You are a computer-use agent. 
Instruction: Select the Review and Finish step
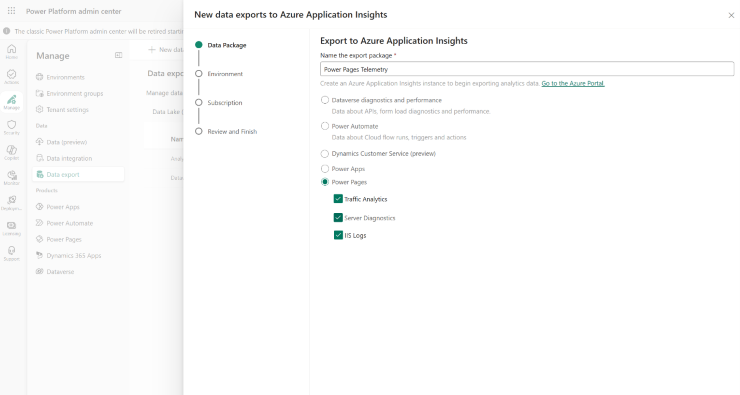point(227,131)
